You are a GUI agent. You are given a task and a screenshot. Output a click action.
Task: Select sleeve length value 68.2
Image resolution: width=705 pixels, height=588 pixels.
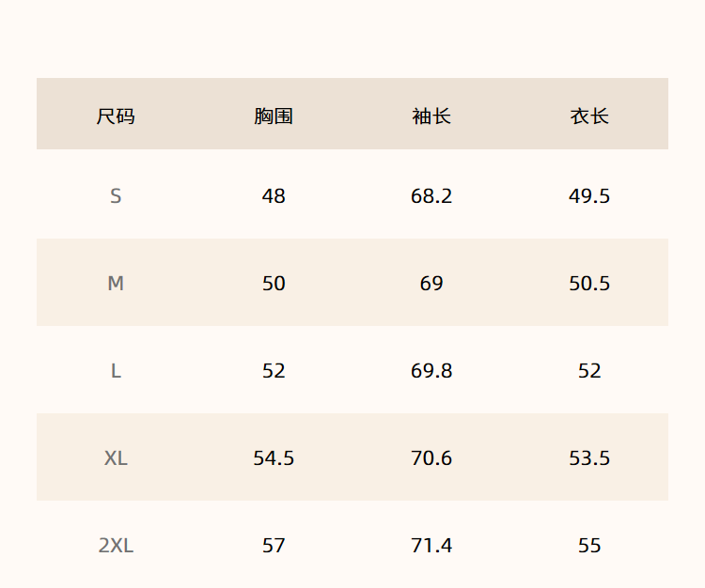click(431, 196)
